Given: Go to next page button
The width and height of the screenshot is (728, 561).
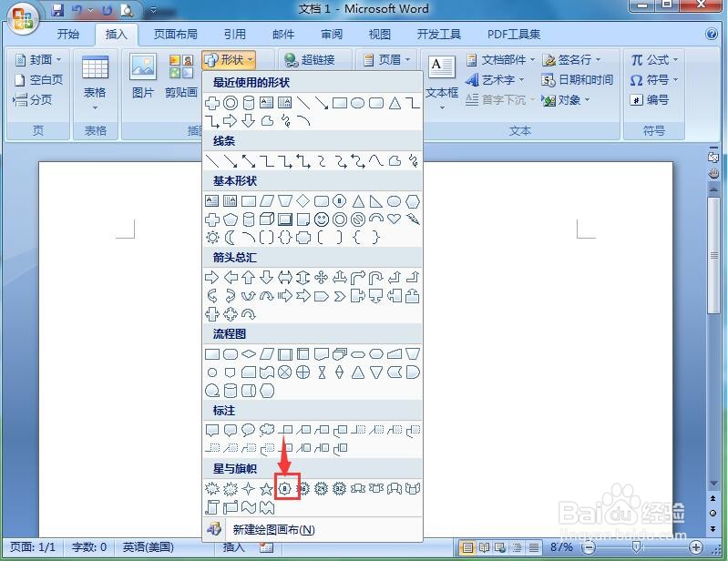Looking at the screenshot, I should click(x=713, y=528).
